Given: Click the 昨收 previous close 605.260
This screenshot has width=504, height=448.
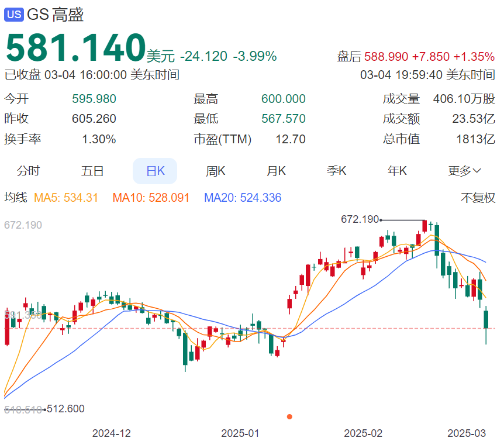Looking at the screenshot, I should tap(94, 119).
